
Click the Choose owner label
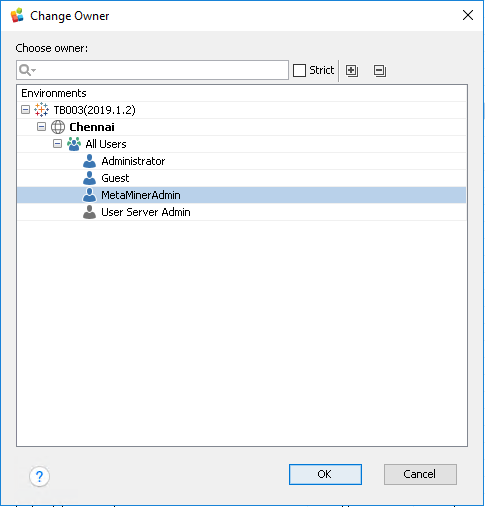[x=52, y=48]
